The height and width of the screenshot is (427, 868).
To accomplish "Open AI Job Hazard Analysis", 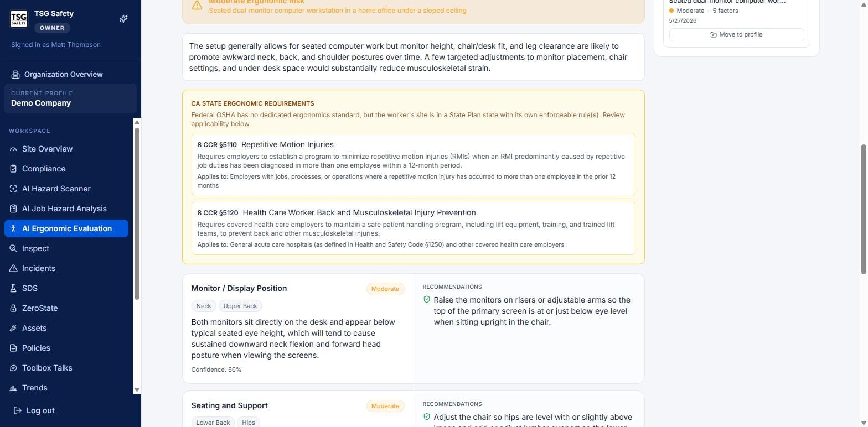I will point(66,209).
